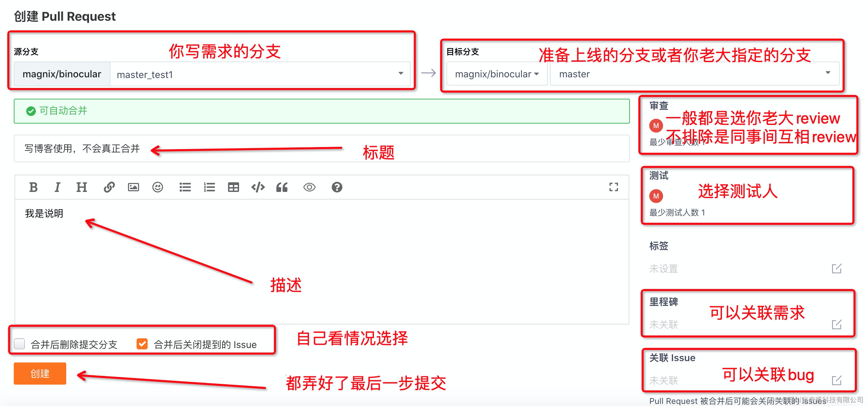Open the 标签 edit panel
The width and height of the screenshot is (868, 406).
837,269
